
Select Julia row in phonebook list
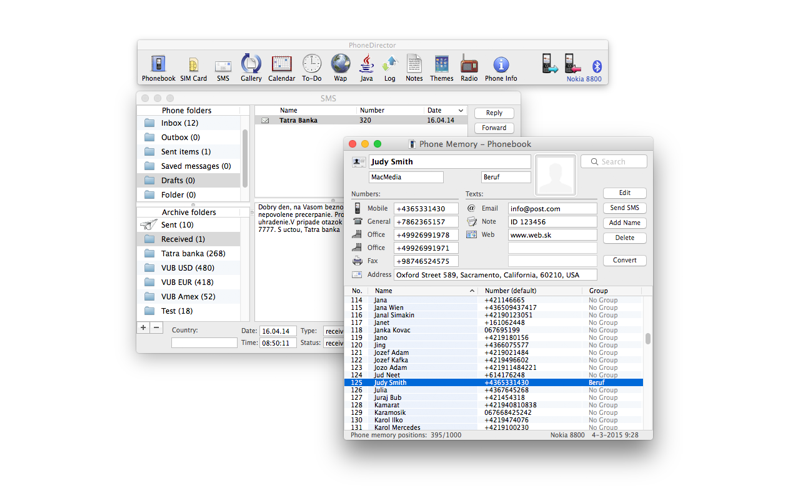493,390
